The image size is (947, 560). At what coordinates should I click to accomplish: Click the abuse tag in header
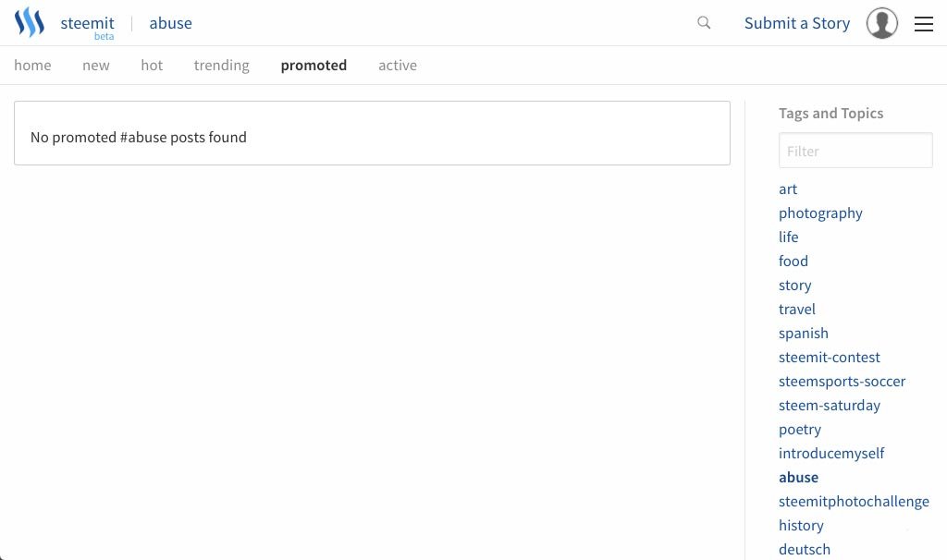pyautogui.click(x=171, y=24)
